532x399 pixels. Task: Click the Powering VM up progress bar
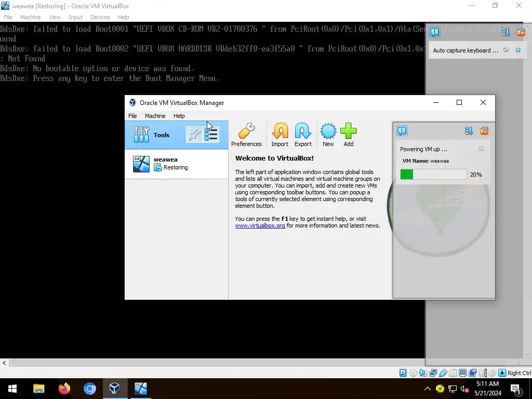tap(434, 175)
